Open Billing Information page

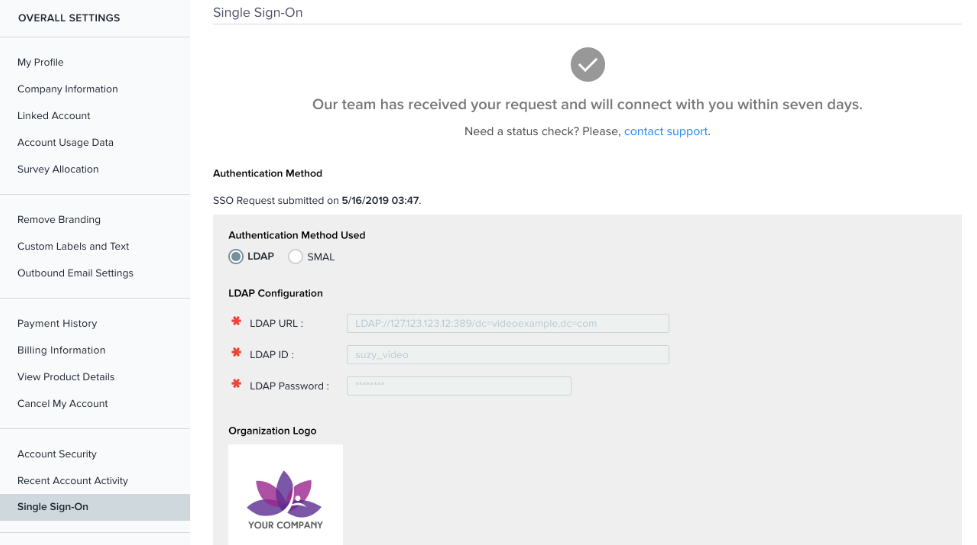[61, 351]
